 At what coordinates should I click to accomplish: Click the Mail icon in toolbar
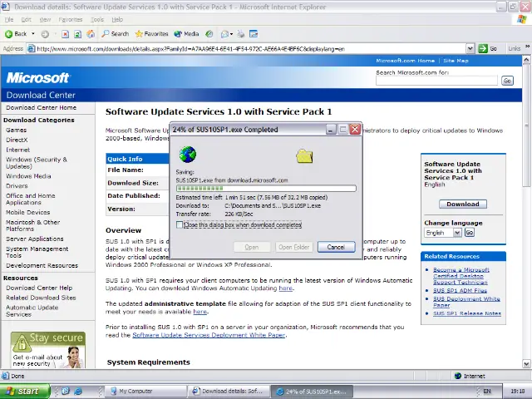224,34
